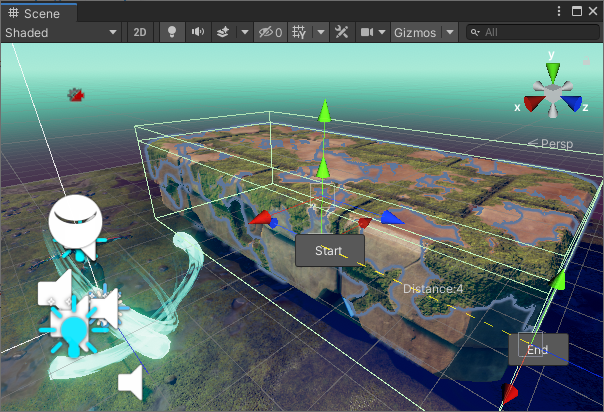Toggle hidden objects visibility eye icon
Viewport: 604px width, 412px height.
tap(269, 32)
